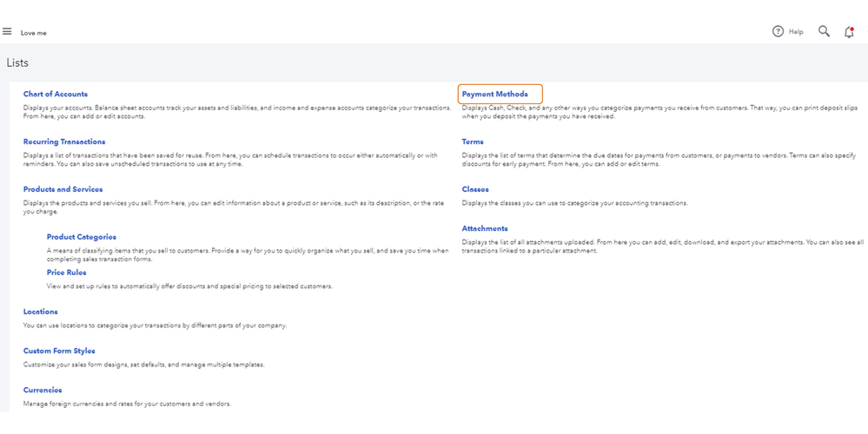The image size is (868, 434).
Task: Click the Lists page heading
Action: (x=17, y=62)
